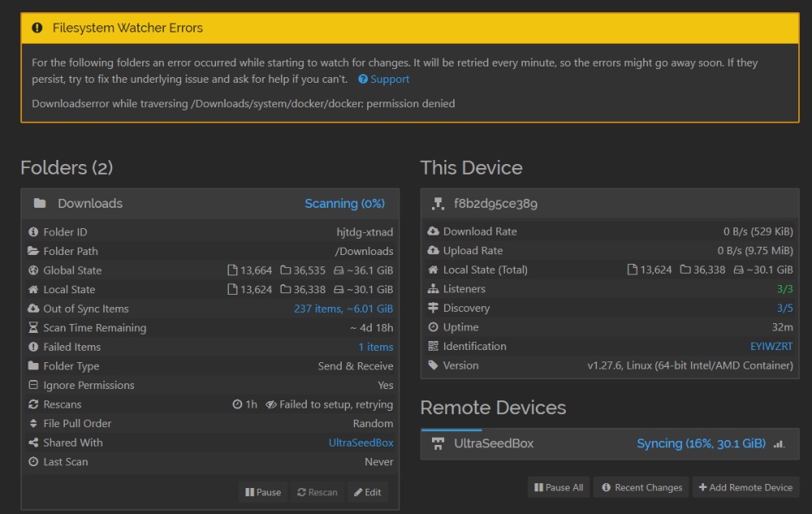The width and height of the screenshot is (812, 514).
Task: Click the Rescan button
Action: click(317, 492)
